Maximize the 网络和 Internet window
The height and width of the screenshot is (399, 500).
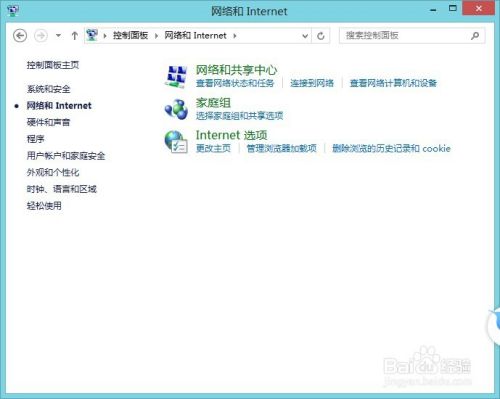tap(453, 9)
